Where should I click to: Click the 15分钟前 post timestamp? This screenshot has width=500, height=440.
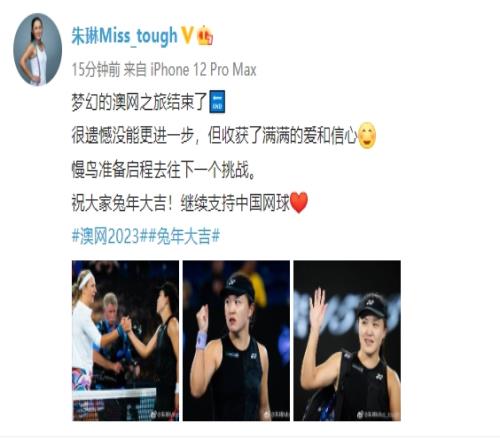click(96, 70)
